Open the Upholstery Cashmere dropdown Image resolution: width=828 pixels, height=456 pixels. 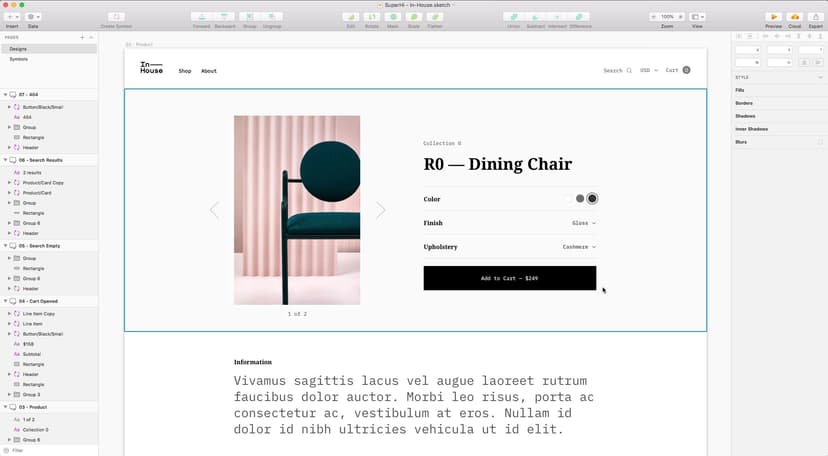(x=579, y=247)
